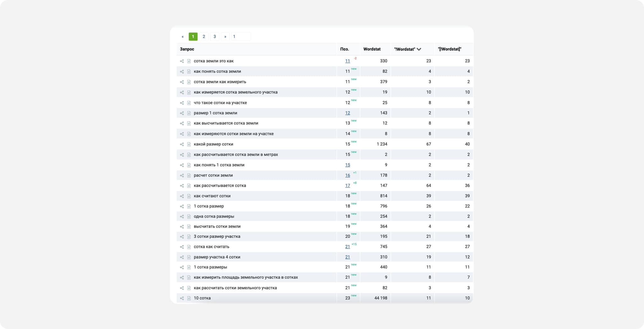Click share icon next to "как считают сотки"
This screenshot has height=329, width=644.
click(x=182, y=196)
